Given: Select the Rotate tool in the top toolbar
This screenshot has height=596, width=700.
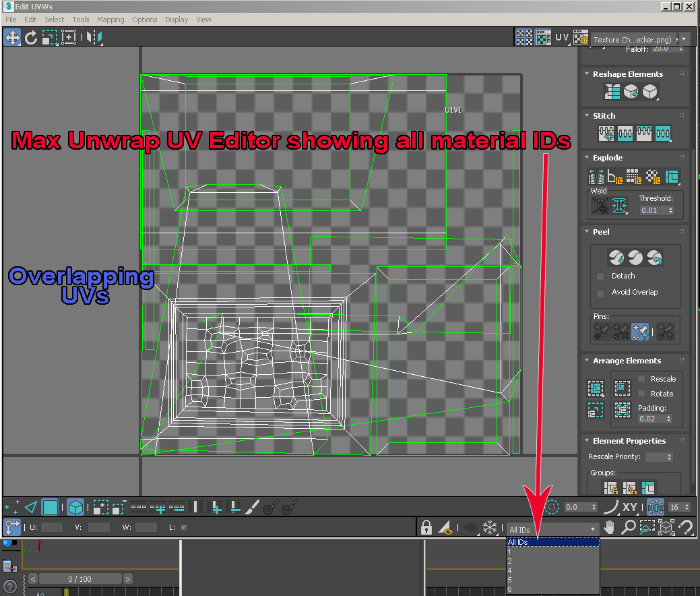Looking at the screenshot, I should 31,37.
